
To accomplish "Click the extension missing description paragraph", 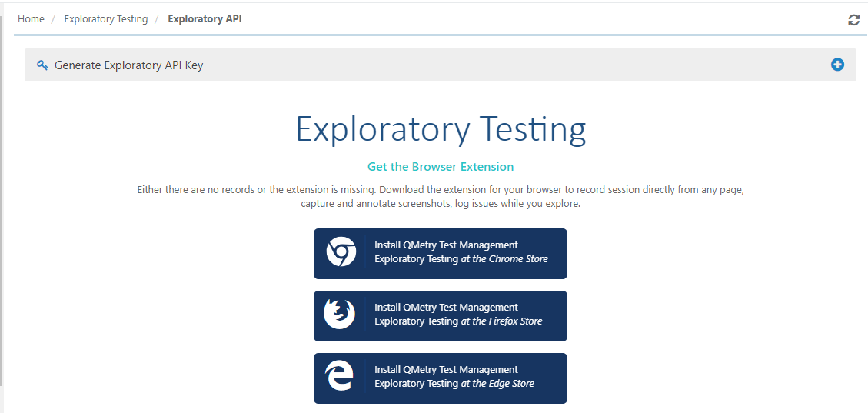I will click(x=441, y=197).
